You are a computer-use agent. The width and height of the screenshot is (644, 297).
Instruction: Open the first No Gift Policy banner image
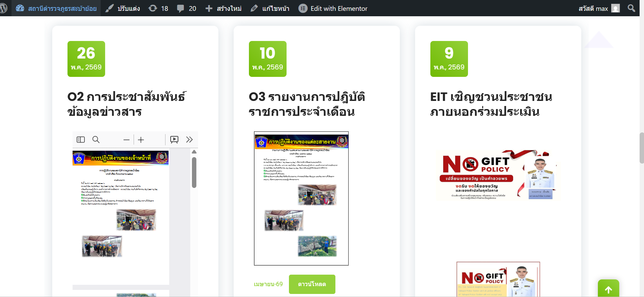click(496, 175)
